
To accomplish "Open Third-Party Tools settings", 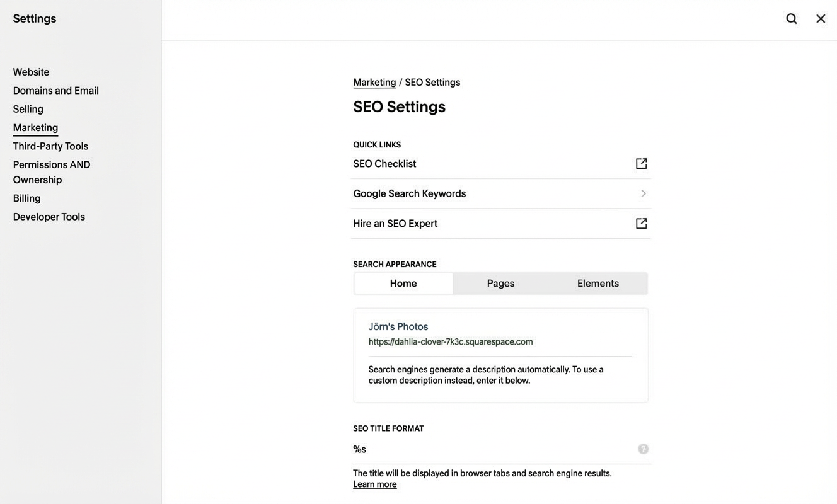I will coord(50,145).
